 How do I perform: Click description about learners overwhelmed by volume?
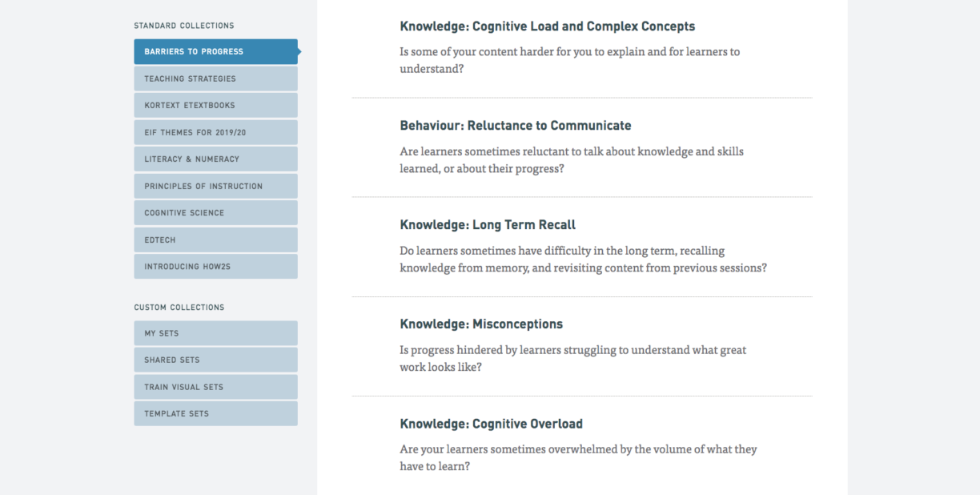(x=578, y=457)
